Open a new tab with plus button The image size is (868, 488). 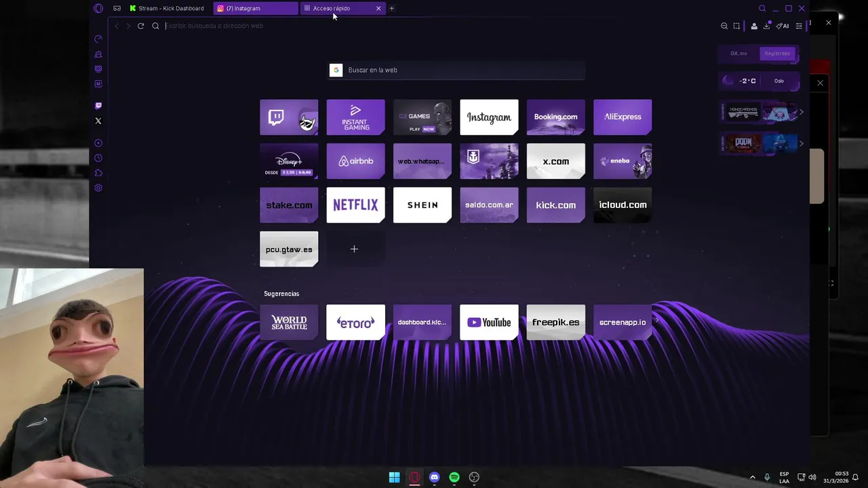391,8
